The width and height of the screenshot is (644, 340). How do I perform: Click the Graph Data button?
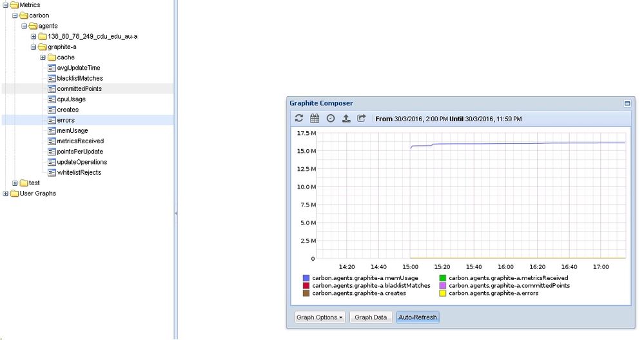pos(371,317)
